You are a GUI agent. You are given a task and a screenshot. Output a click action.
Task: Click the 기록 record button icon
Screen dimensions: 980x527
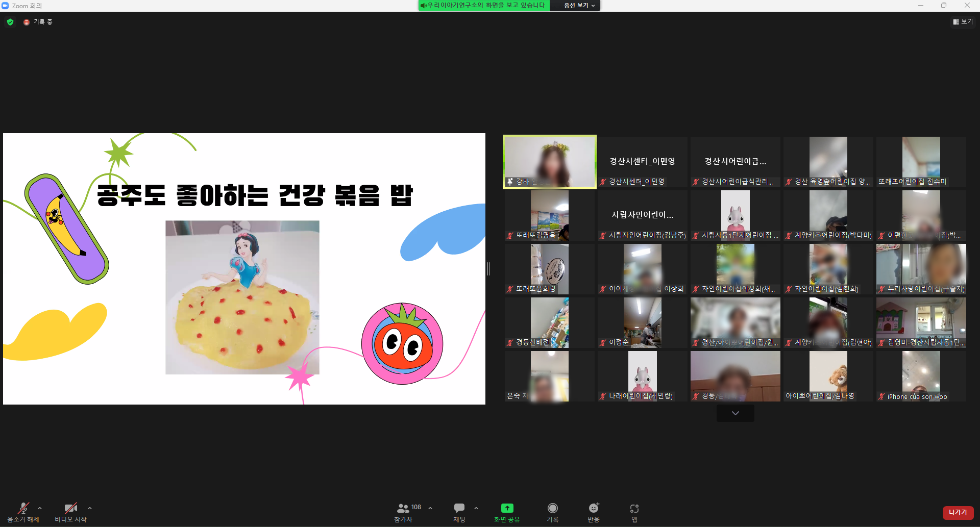click(553, 508)
